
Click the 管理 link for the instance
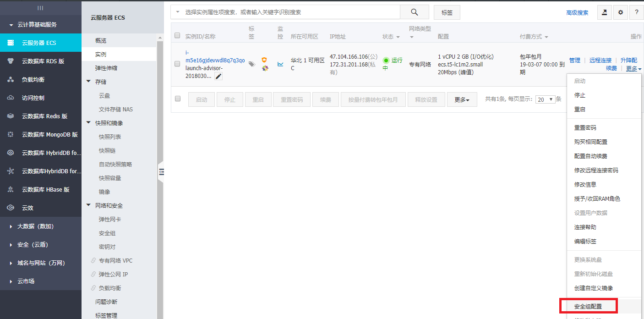[x=575, y=60]
